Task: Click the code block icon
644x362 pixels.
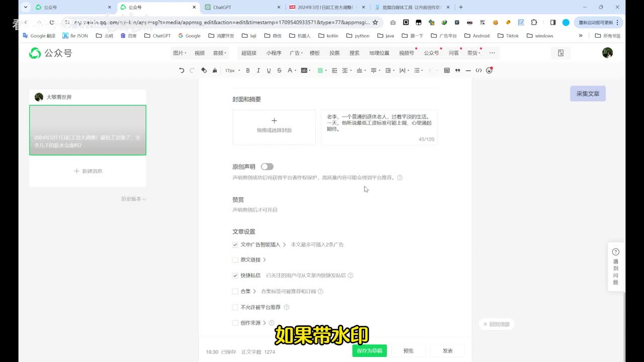Action: [478, 70]
